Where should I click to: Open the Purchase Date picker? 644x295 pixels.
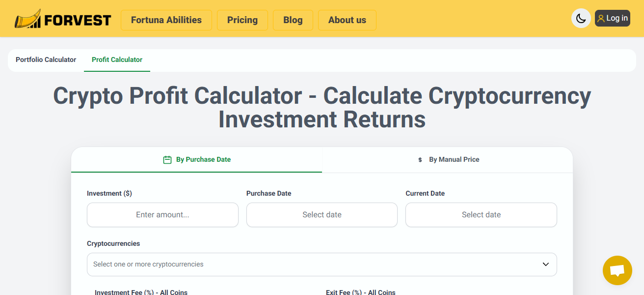click(x=322, y=215)
